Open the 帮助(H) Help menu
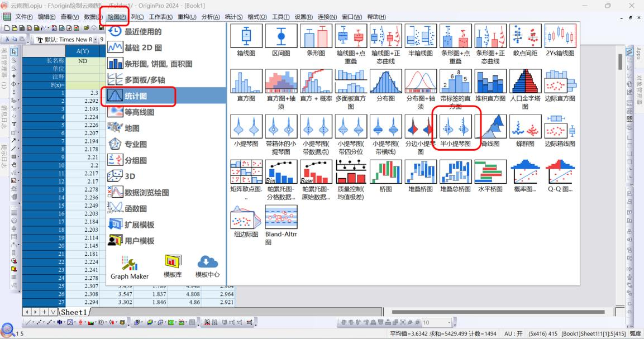Screen dimensions: 644x339 [x=376, y=17]
